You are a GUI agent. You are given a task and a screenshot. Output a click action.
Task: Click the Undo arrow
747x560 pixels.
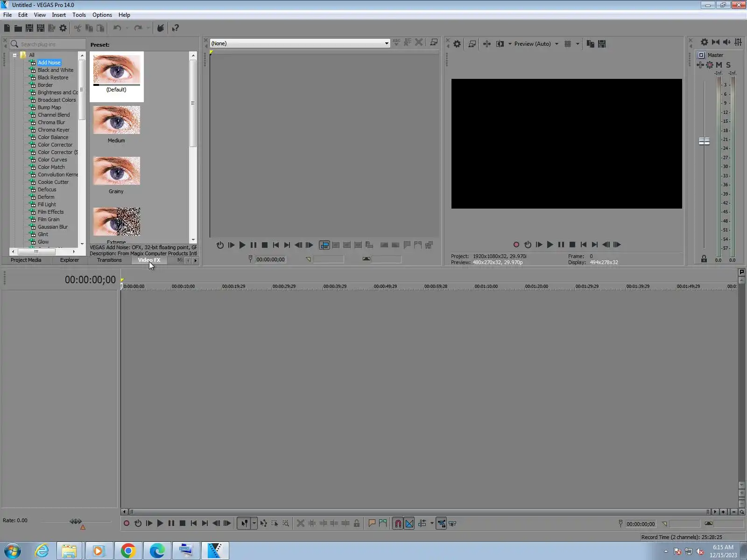[x=117, y=28]
